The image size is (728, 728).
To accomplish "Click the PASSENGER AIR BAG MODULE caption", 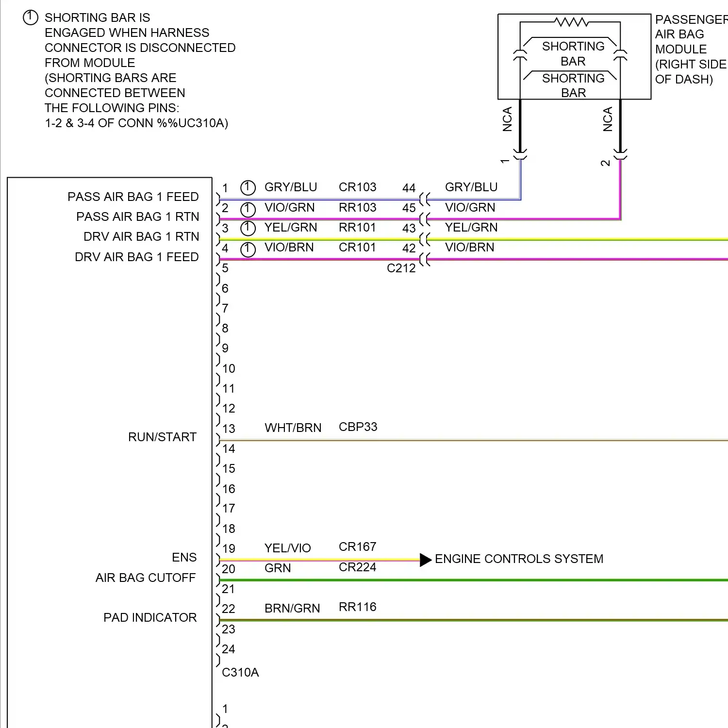I will [691, 50].
